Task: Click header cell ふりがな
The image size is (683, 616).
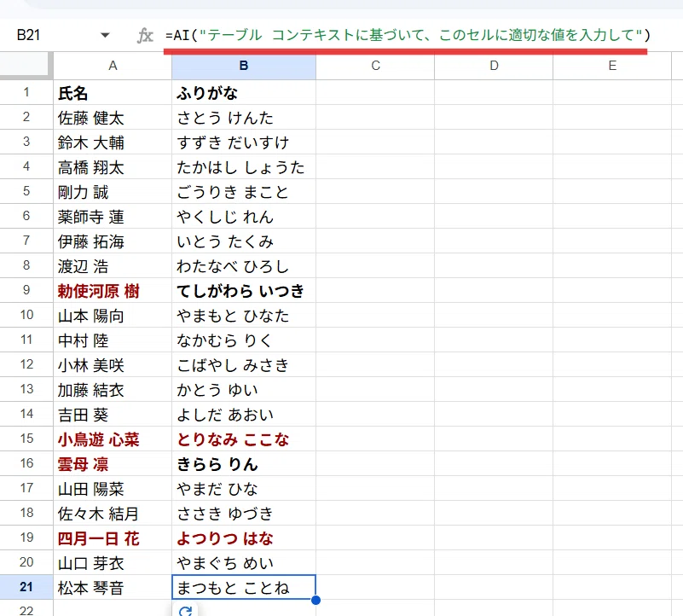Action: 244,92
